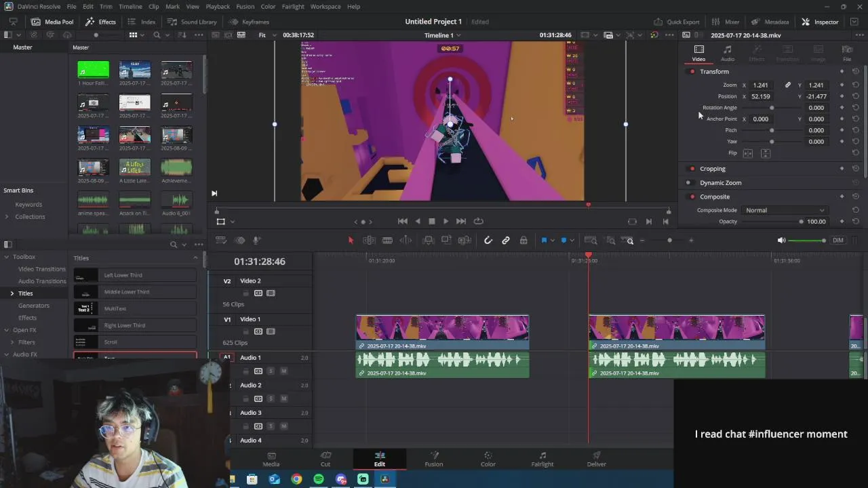Reset Opacity value in Inspector
This screenshot has width=868, height=488.
coord(855,222)
